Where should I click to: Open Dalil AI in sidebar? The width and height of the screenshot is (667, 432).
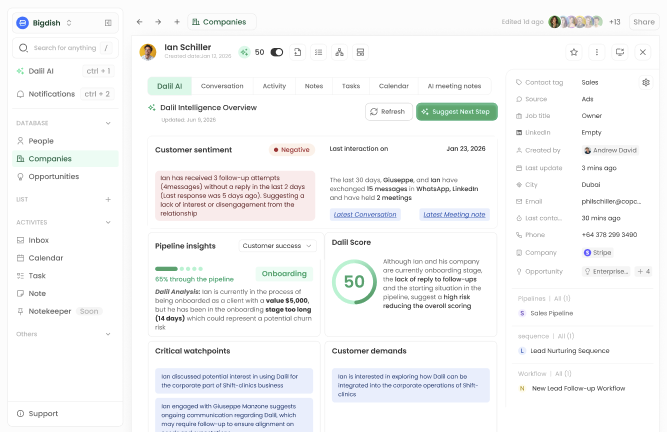pyautogui.click(x=65, y=71)
